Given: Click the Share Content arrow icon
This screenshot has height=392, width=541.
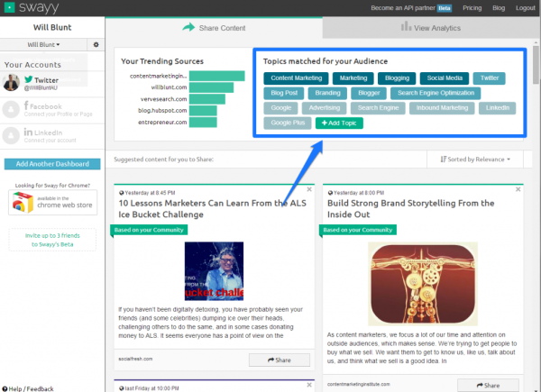Looking at the screenshot, I should pyautogui.click(x=188, y=27).
